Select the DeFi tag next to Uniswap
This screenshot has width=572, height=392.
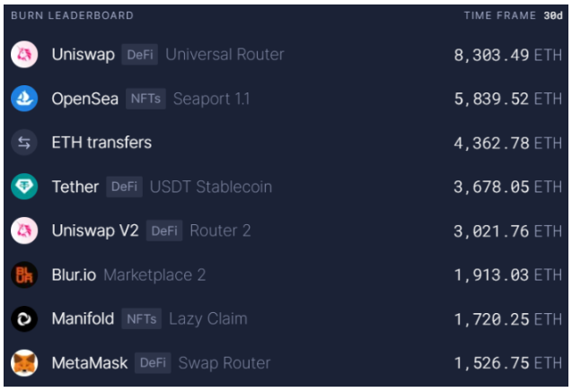(140, 55)
